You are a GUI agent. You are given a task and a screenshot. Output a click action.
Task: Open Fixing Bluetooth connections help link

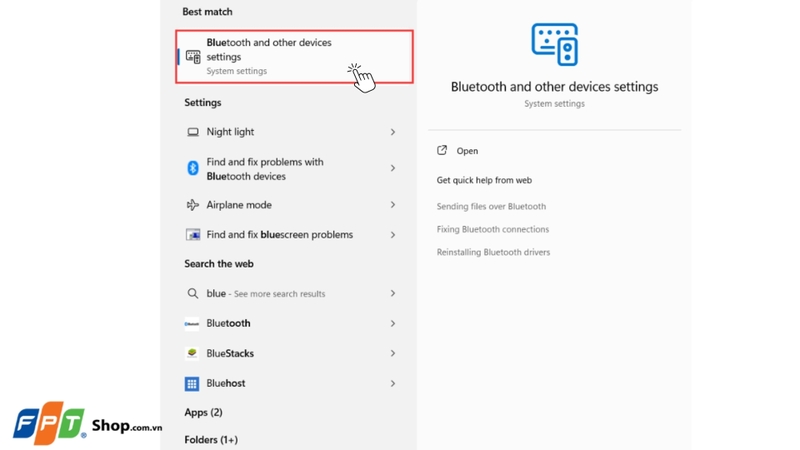tap(493, 229)
